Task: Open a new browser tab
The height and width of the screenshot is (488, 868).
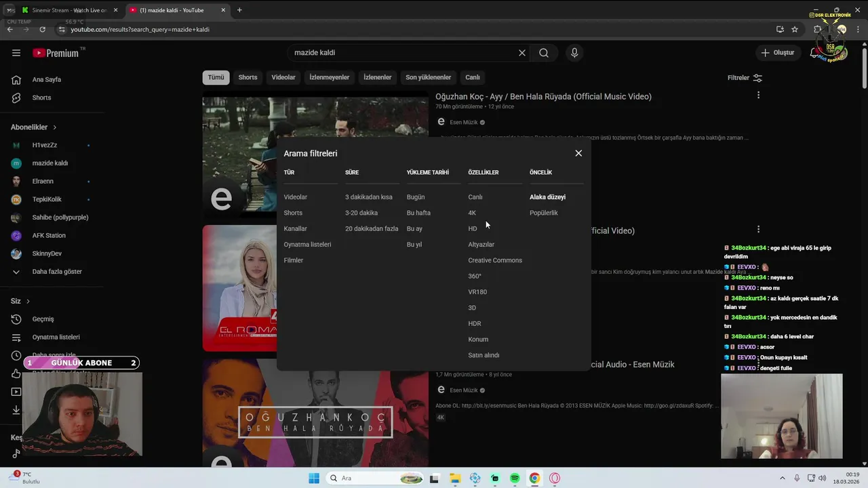Action: [x=239, y=10]
